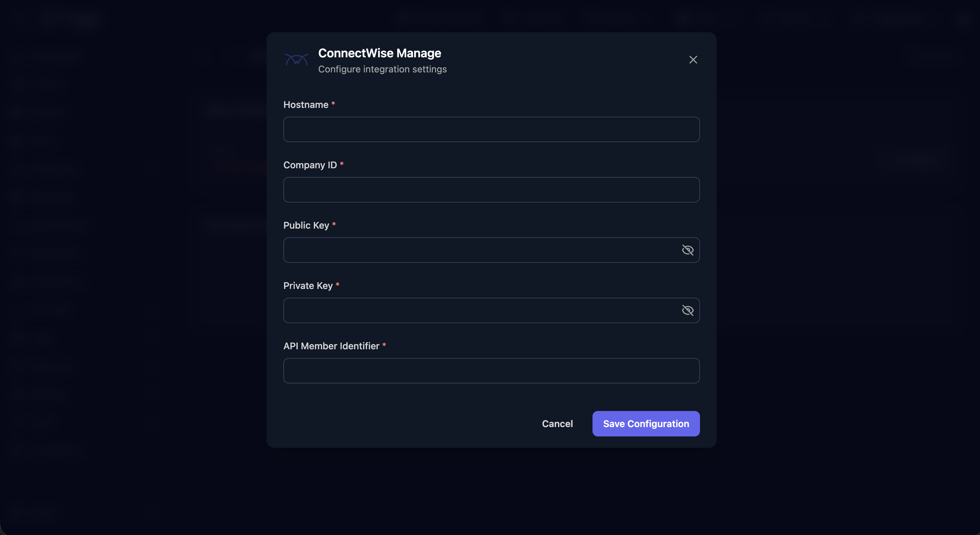
Task: Click the Hostname field label
Action: click(305, 104)
